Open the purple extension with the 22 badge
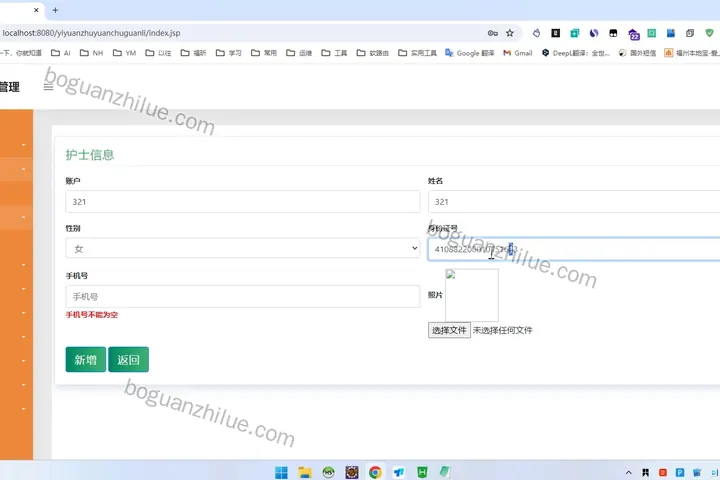This screenshot has width=720, height=480. tap(634, 34)
